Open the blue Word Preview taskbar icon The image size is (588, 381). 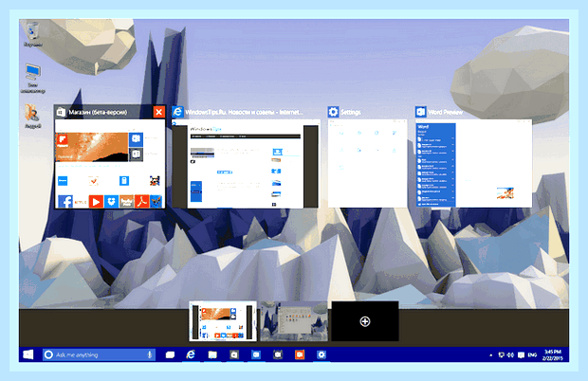(x=256, y=354)
